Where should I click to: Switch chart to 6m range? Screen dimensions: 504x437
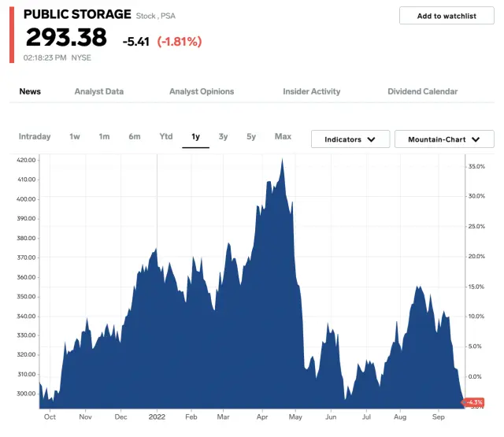pyautogui.click(x=135, y=136)
